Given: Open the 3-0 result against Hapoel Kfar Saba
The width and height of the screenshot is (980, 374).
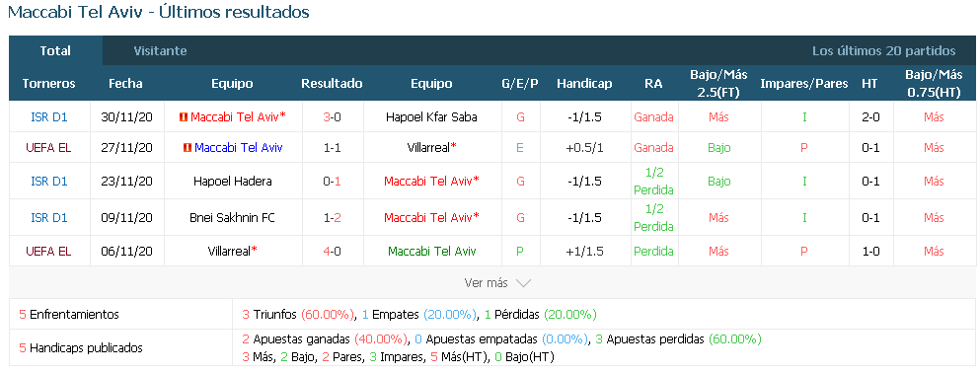Looking at the screenshot, I should pos(332,117).
